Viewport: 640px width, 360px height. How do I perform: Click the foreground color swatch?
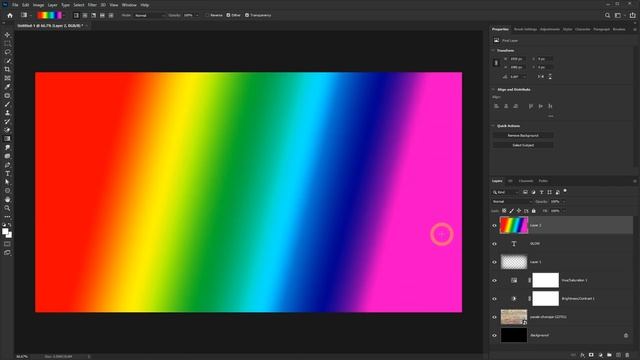5,232
